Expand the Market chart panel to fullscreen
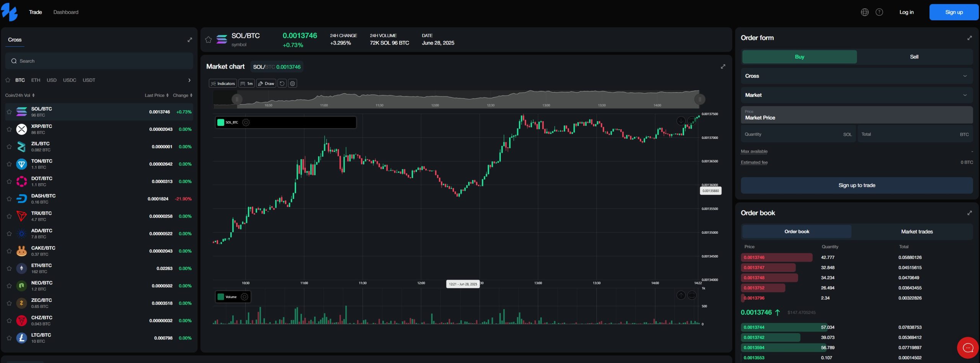Viewport: 980px width, 363px height. pos(723,67)
